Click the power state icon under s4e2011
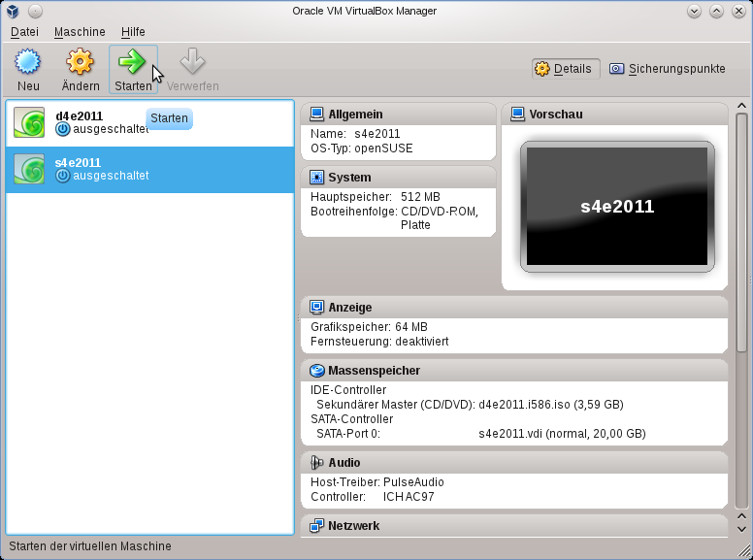The width and height of the screenshot is (753, 560). pos(62,176)
